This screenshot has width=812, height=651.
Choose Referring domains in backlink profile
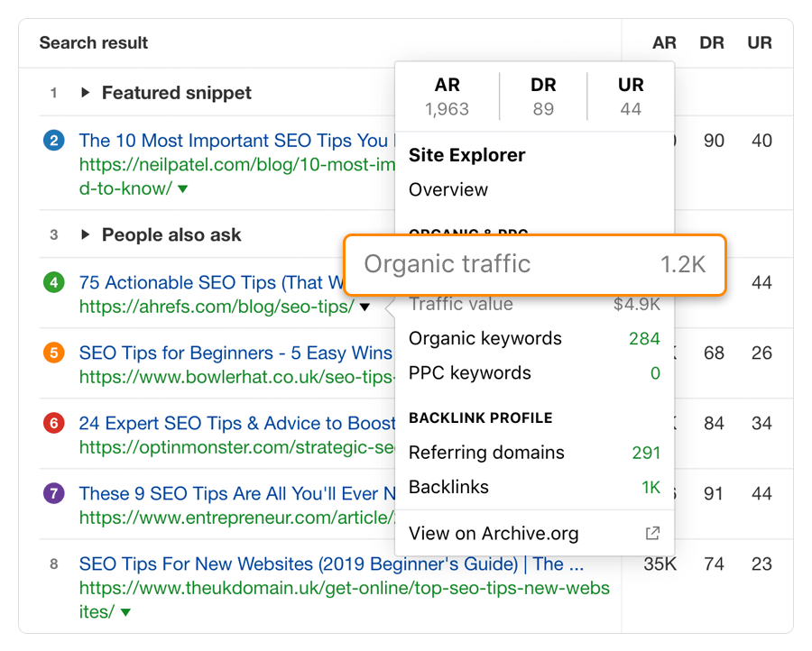click(534, 453)
